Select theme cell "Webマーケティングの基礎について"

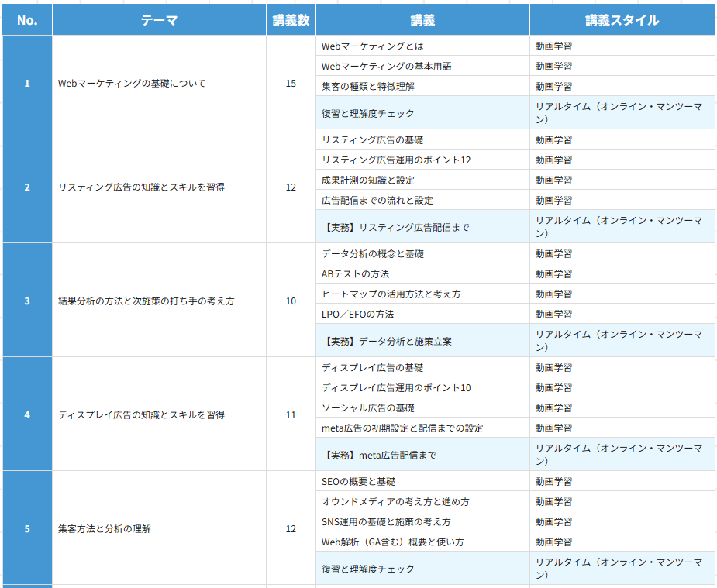click(x=158, y=84)
